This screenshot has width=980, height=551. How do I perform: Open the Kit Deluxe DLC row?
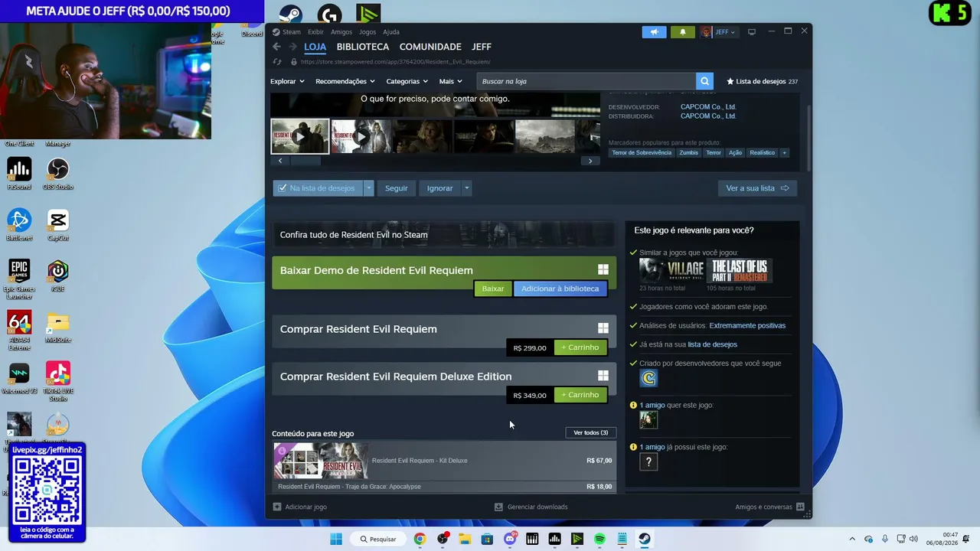pos(444,461)
